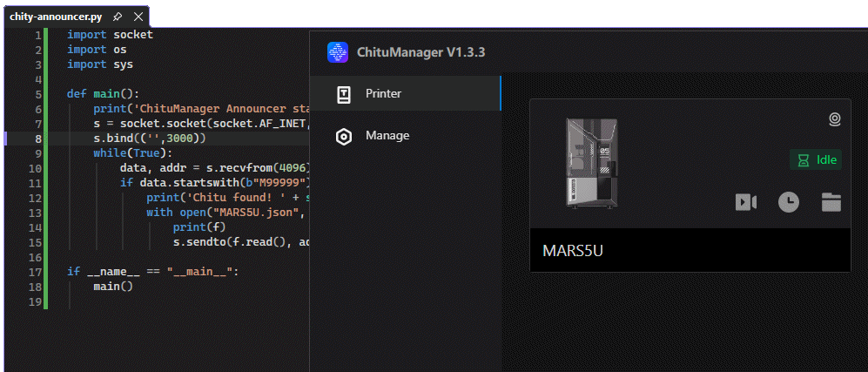This screenshot has width=868, height=372.
Task: Select the Manage menu item
Action: click(x=405, y=136)
